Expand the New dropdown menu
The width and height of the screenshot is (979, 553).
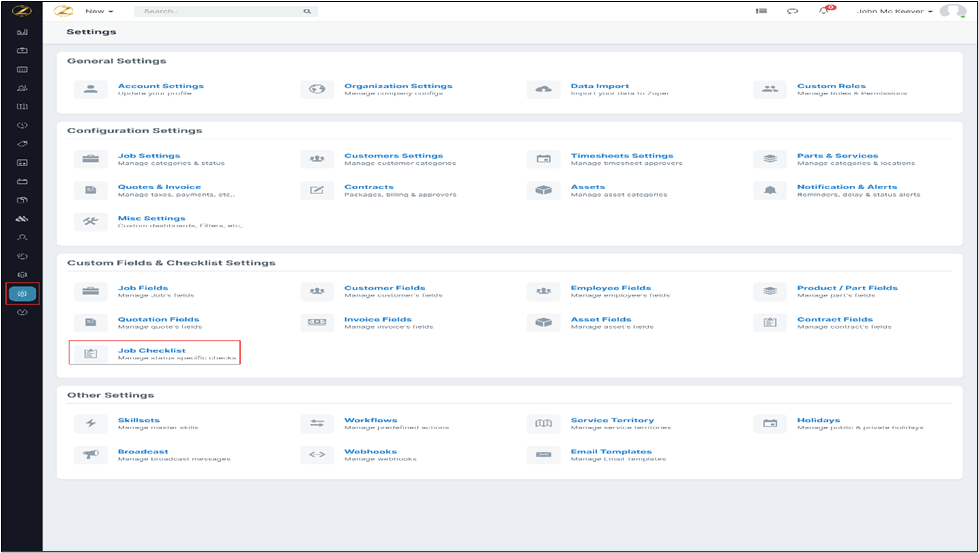click(98, 11)
